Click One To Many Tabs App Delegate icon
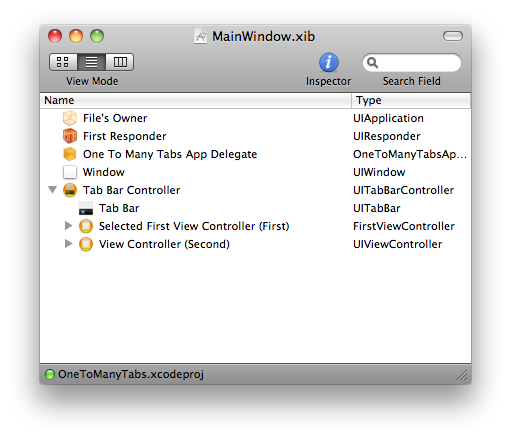The height and width of the screenshot is (439, 511). [70, 154]
